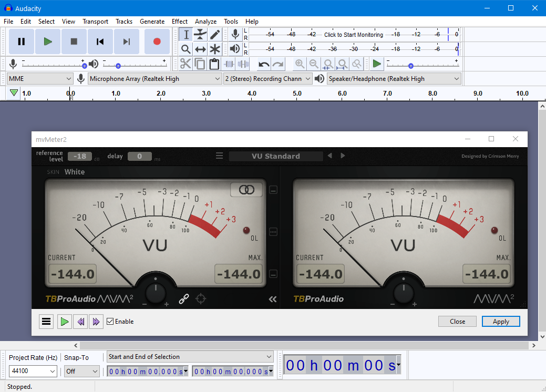Click the effect preview Play button

(x=65, y=322)
